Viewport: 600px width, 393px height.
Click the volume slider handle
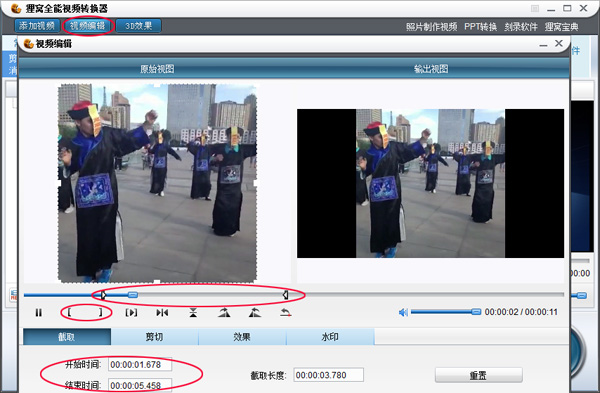click(476, 312)
